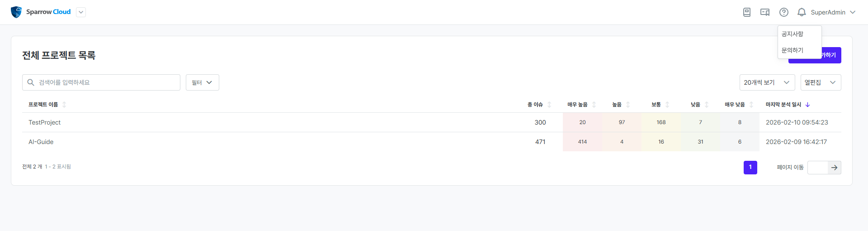Sort by 총 이슈 column arrows
This screenshot has height=231, width=868.
click(x=549, y=105)
